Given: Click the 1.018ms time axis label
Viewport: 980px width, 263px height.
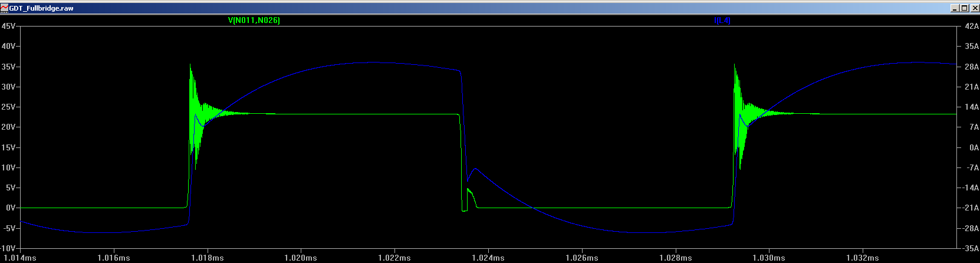Looking at the screenshot, I should pyautogui.click(x=207, y=258).
